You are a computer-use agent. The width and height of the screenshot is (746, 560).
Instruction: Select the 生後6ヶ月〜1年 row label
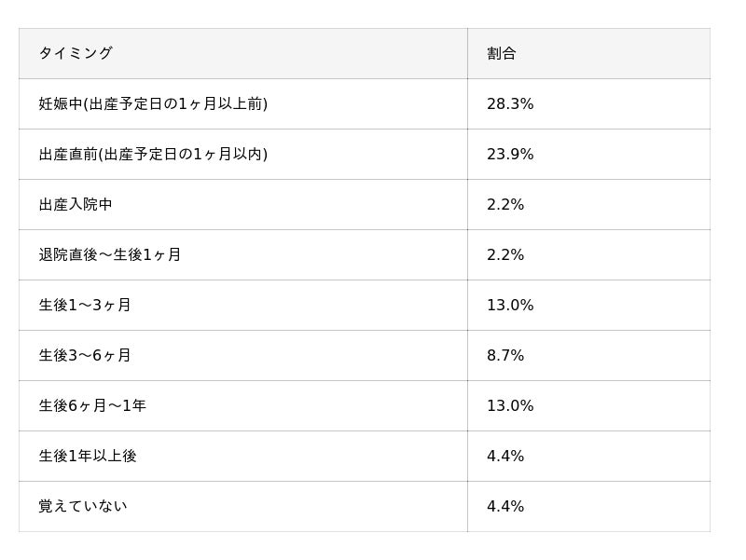[x=92, y=405]
